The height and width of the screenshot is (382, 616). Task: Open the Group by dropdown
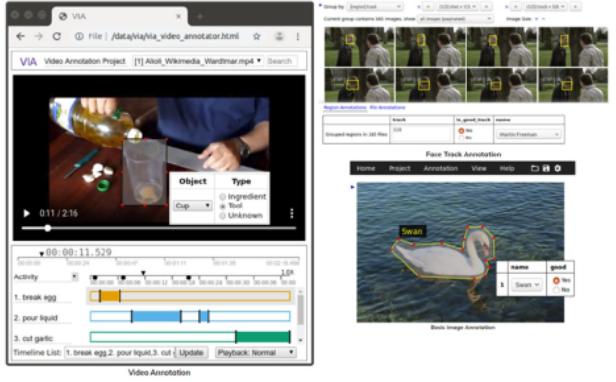click(374, 7)
